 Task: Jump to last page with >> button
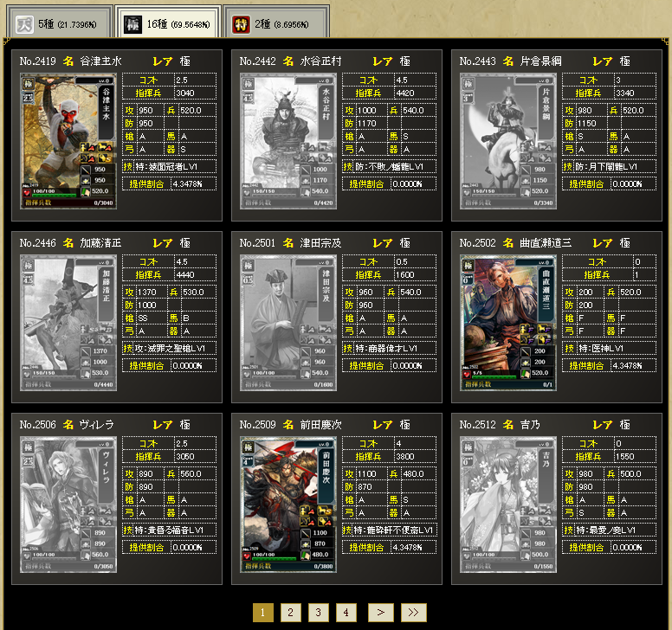pyautogui.click(x=414, y=613)
